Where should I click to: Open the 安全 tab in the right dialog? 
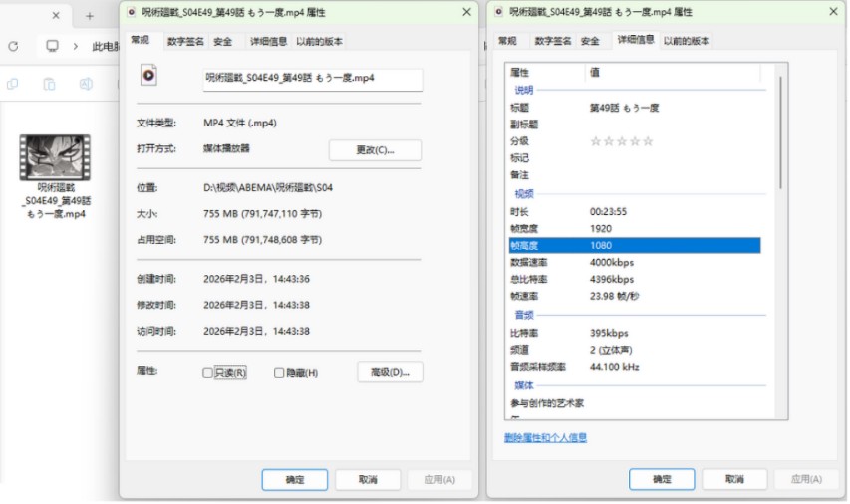(x=590, y=41)
